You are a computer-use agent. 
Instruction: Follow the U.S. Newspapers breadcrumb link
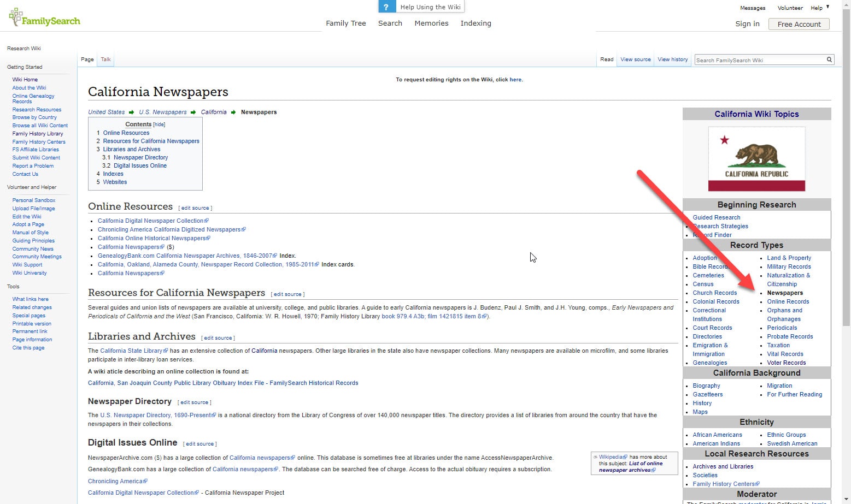(163, 112)
